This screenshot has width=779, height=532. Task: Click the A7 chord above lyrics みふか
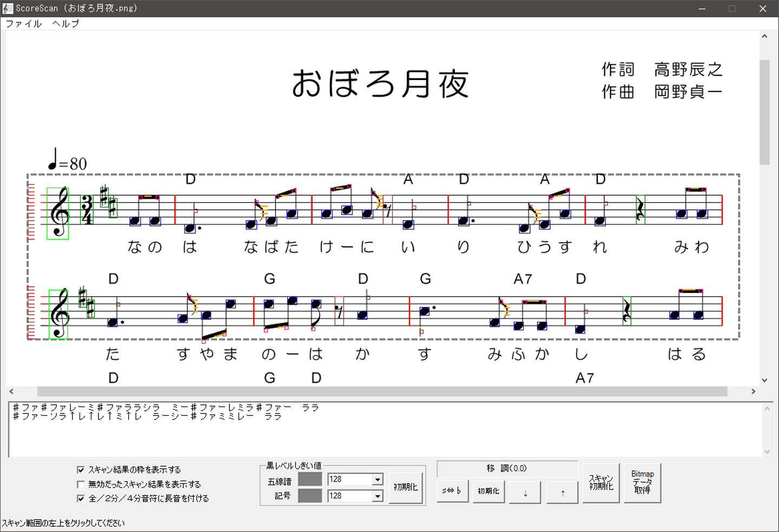pyautogui.click(x=523, y=279)
